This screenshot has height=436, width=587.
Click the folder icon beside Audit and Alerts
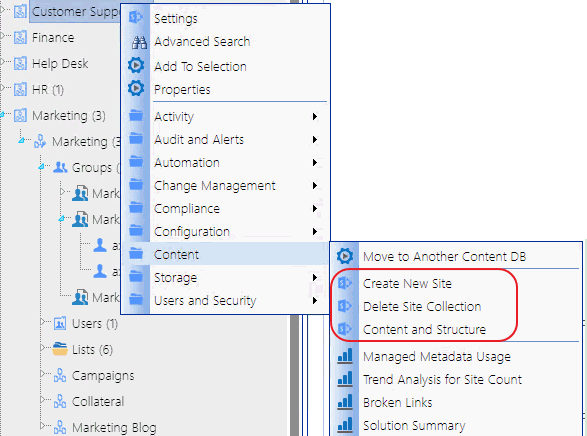[136, 138]
